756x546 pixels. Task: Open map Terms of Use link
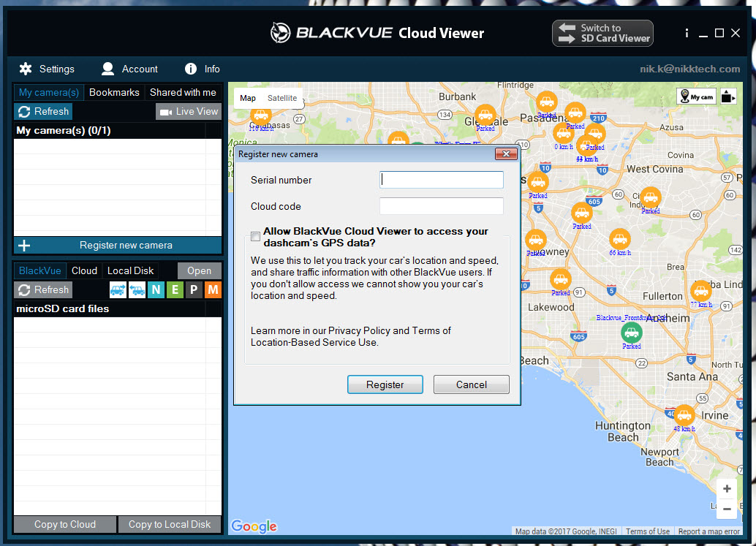(x=648, y=531)
